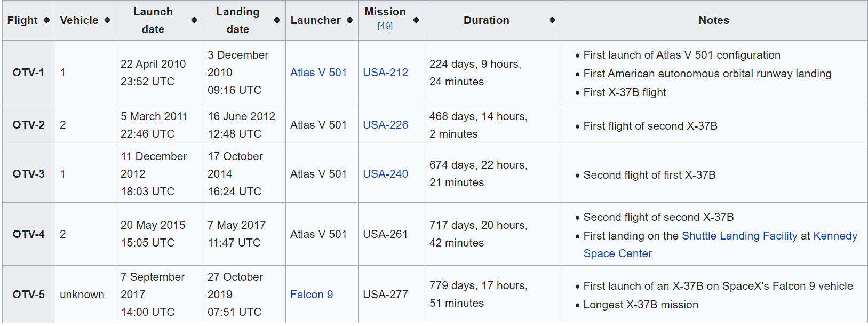
Task: Open the Atlas V 501 link
Action: coord(318,73)
